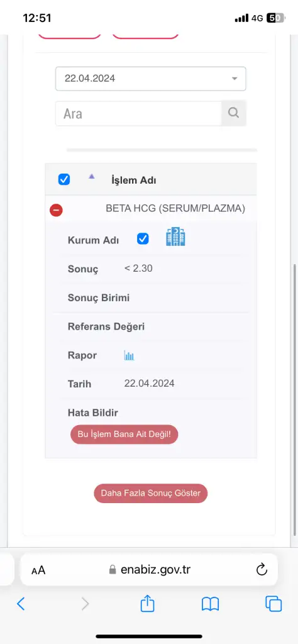The width and height of the screenshot is (298, 644).
Task: Tap the search magnifier icon
Action: (x=233, y=113)
